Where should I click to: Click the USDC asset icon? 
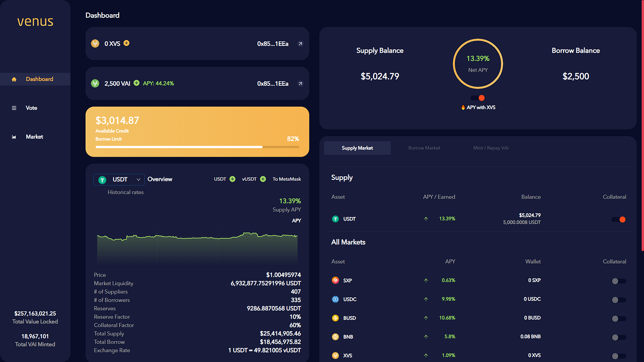(x=335, y=299)
